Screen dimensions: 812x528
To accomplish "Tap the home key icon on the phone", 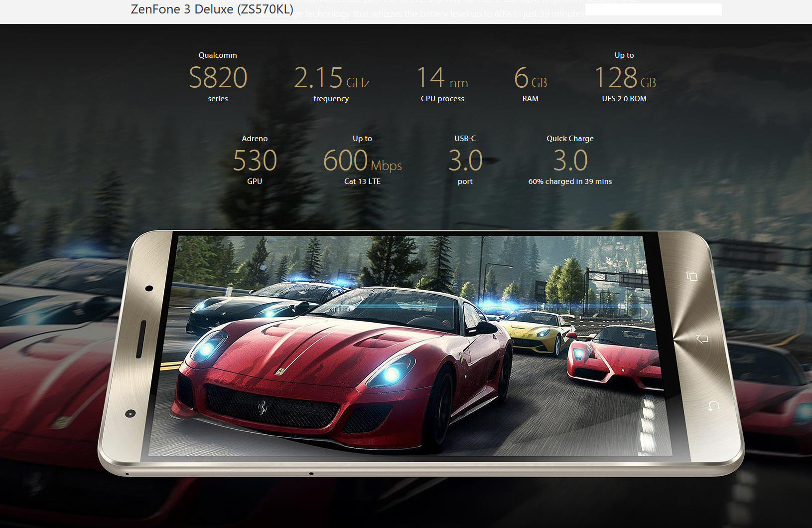I will [702, 339].
